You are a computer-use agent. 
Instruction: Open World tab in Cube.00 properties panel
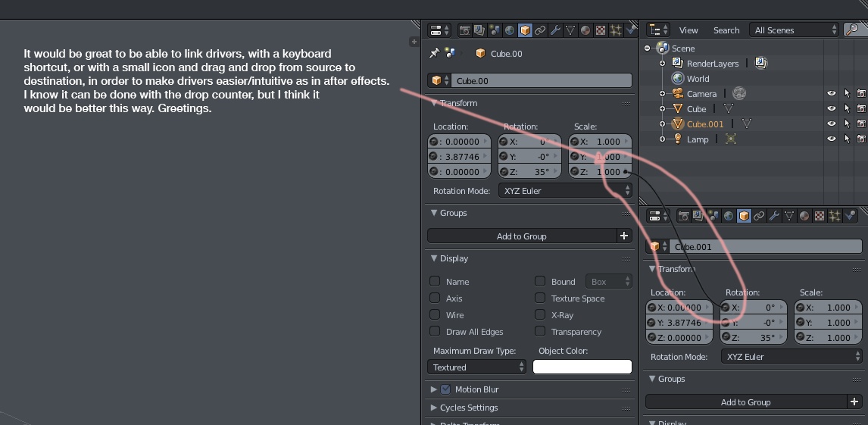(x=509, y=30)
